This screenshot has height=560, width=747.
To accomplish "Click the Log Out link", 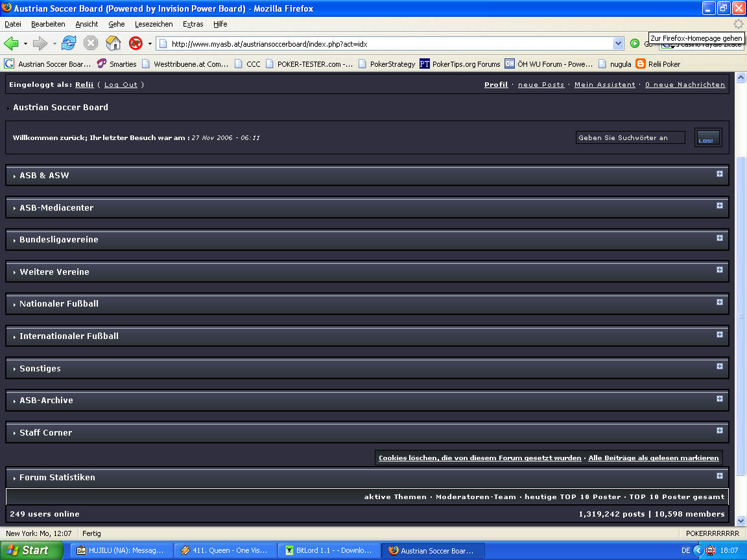I will (121, 85).
